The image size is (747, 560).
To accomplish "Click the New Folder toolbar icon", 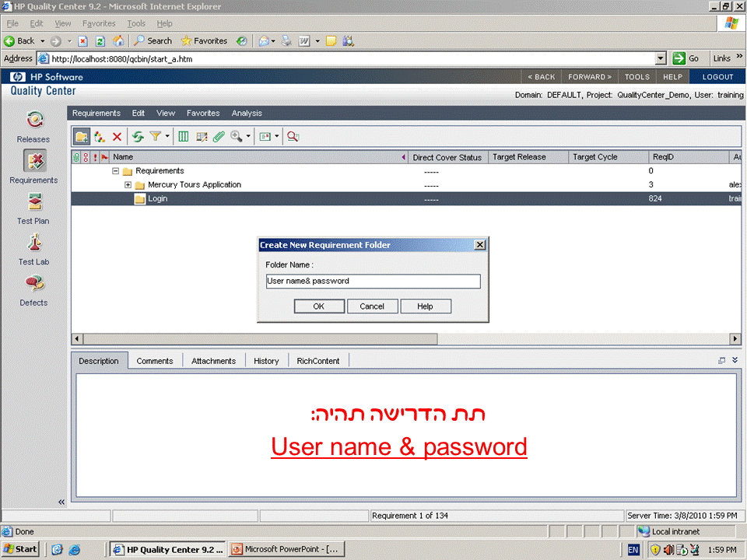I will click(82, 137).
